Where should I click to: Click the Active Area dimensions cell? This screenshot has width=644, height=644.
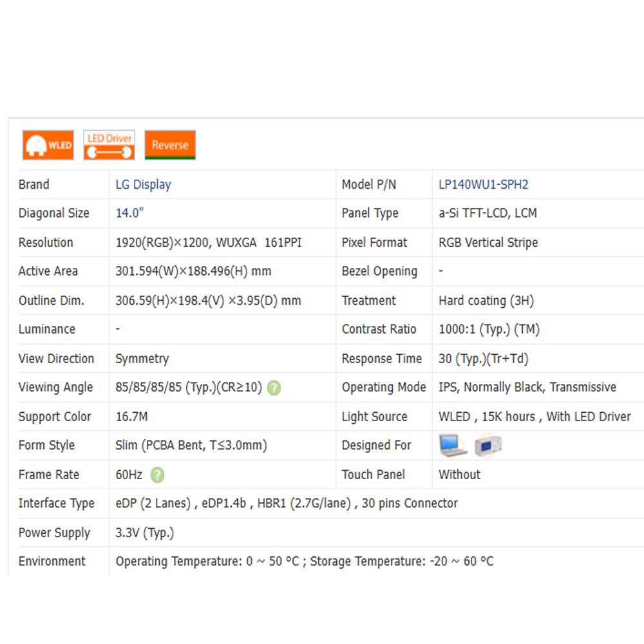193,272
